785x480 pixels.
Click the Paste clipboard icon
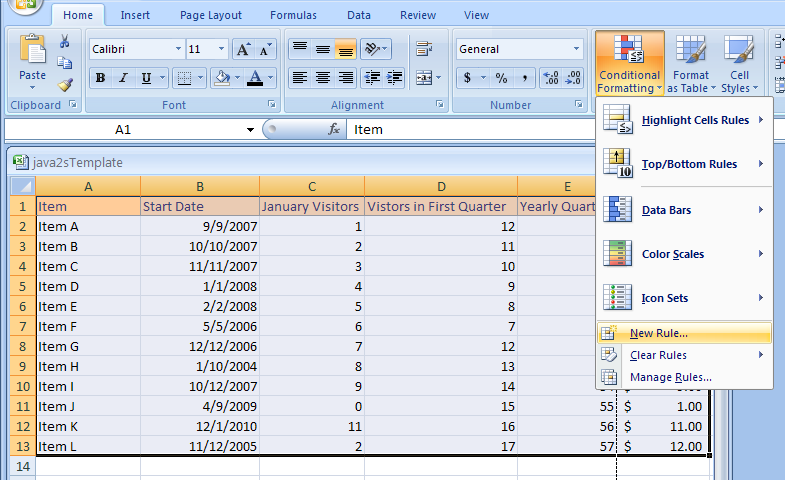[33, 50]
